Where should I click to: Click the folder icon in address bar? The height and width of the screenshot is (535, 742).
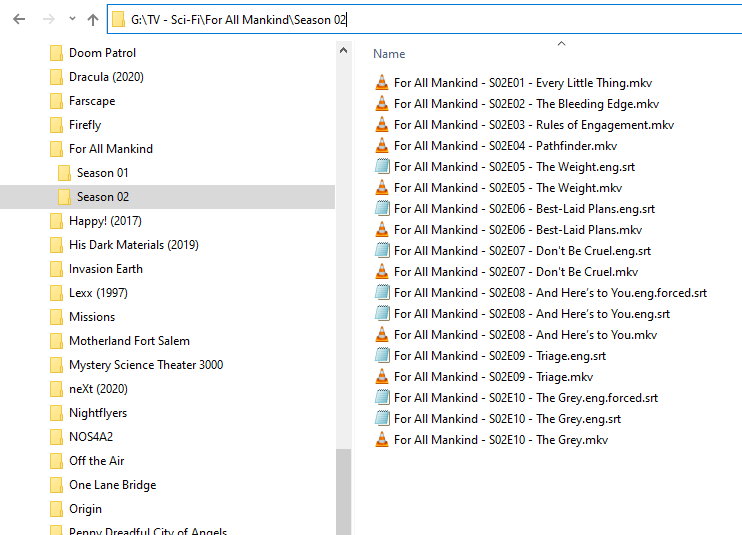(118, 19)
